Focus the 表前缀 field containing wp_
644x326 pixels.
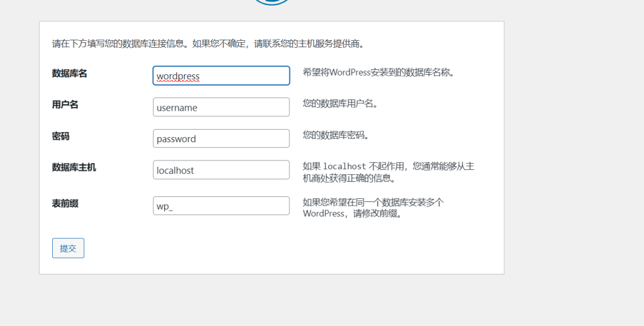tap(221, 206)
